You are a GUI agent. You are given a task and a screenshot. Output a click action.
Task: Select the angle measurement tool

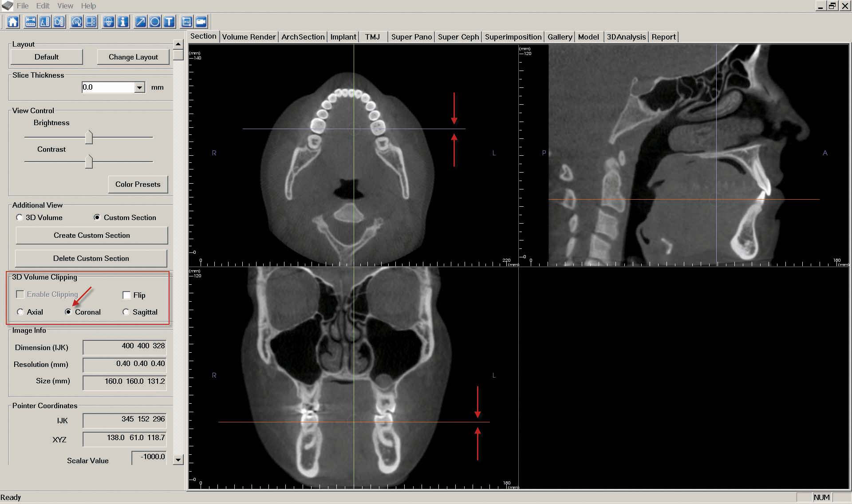point(44,22)
